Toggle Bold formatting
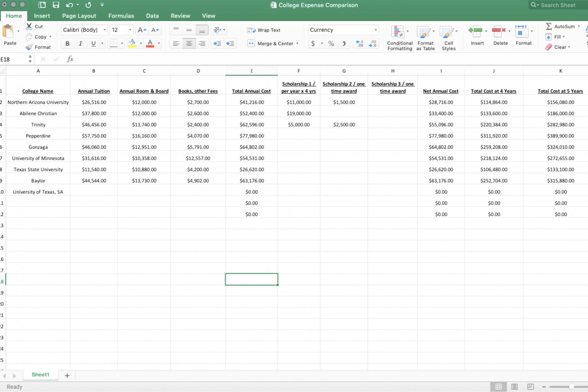Viewport: 588px width, 392px height. point(67,43)
